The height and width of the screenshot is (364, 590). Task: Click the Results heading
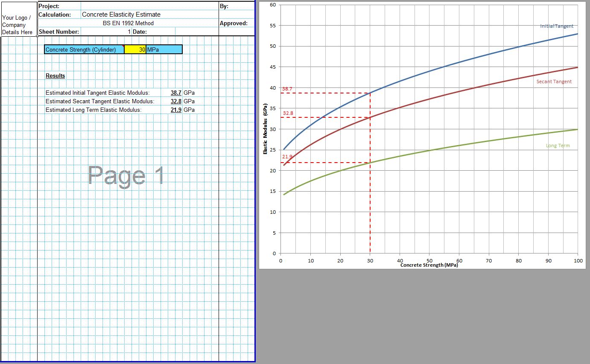(x=55, y=76)
